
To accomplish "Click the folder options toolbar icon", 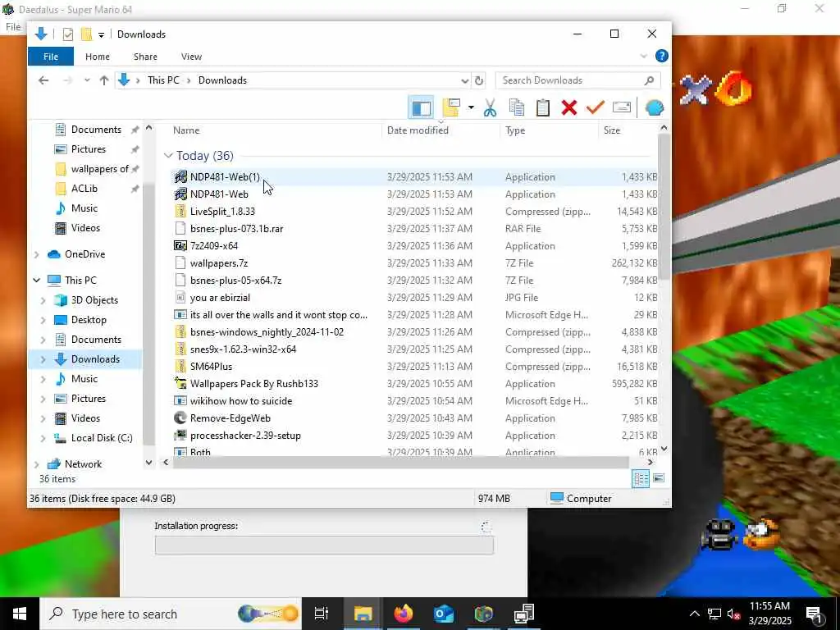I will point(452,107).
